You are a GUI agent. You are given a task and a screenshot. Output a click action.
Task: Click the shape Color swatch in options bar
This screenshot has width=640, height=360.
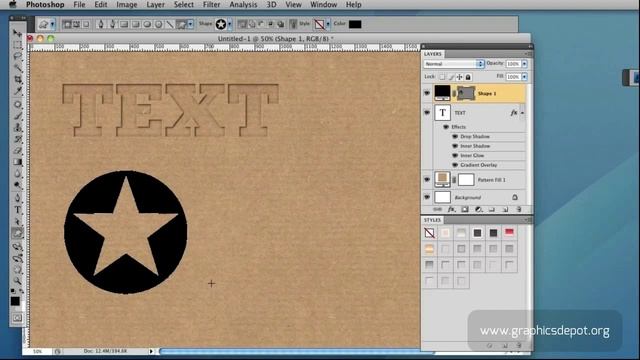(x=355, y=24)
